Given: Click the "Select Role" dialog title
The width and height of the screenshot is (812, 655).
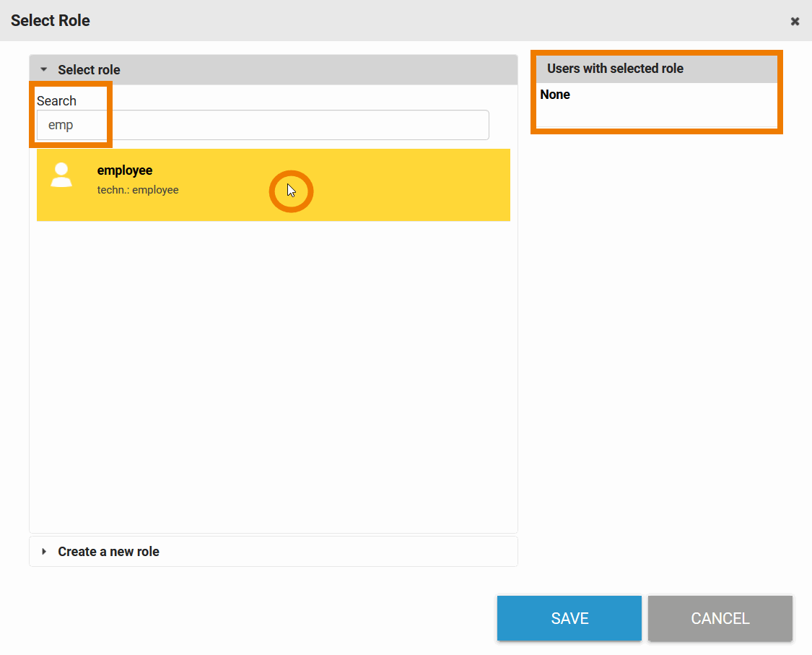Looking at the screenshot, I should click(x=51, y=20).
